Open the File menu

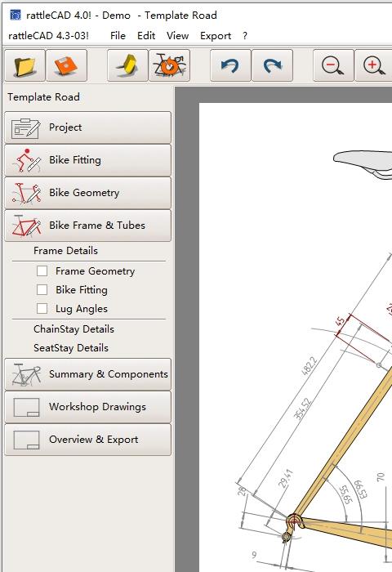(x=118, y=36)
